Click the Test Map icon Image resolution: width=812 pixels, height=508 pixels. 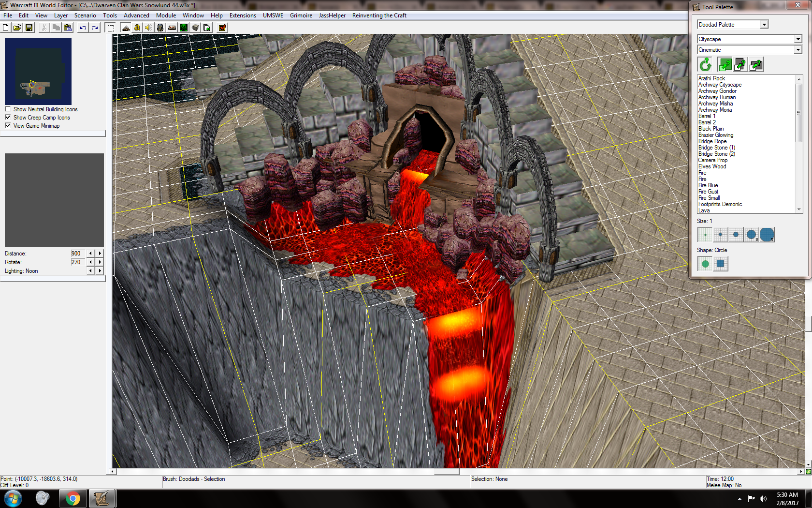(x=222, y=28)
